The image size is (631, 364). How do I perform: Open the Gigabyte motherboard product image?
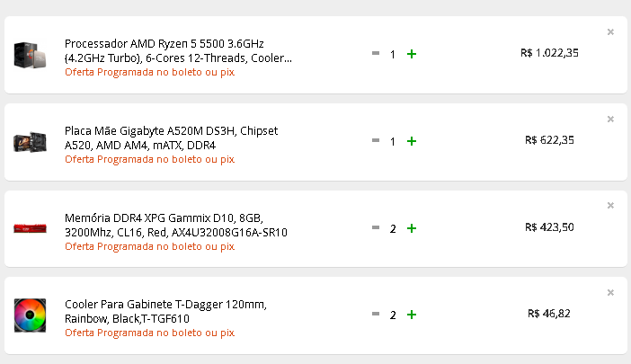pyautogui.click(x=30, y=142)
